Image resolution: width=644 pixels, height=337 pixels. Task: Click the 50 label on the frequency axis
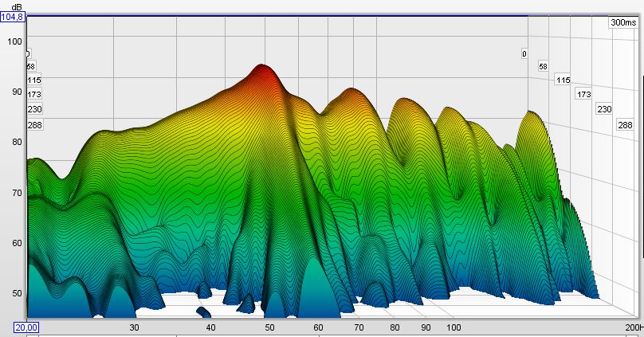269,327
